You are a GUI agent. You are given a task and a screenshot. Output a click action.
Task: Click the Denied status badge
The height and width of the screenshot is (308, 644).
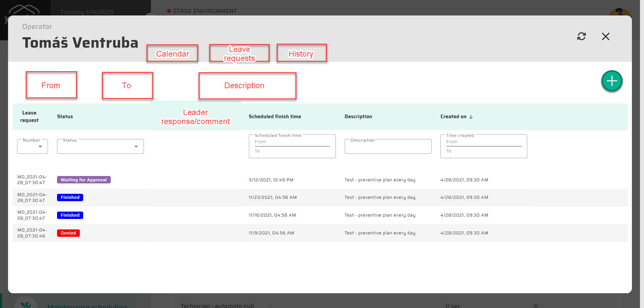pyautogui.click(x=68, y=233)
